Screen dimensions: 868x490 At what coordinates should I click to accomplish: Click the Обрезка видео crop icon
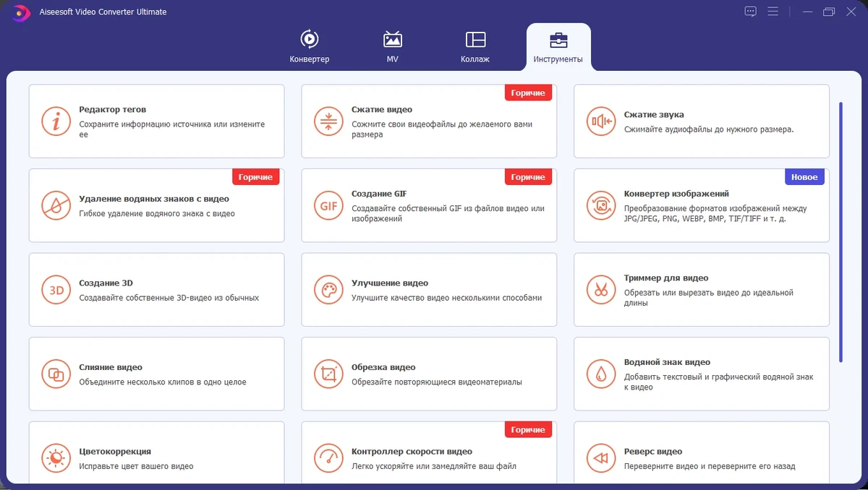click(x=328, y=374)
